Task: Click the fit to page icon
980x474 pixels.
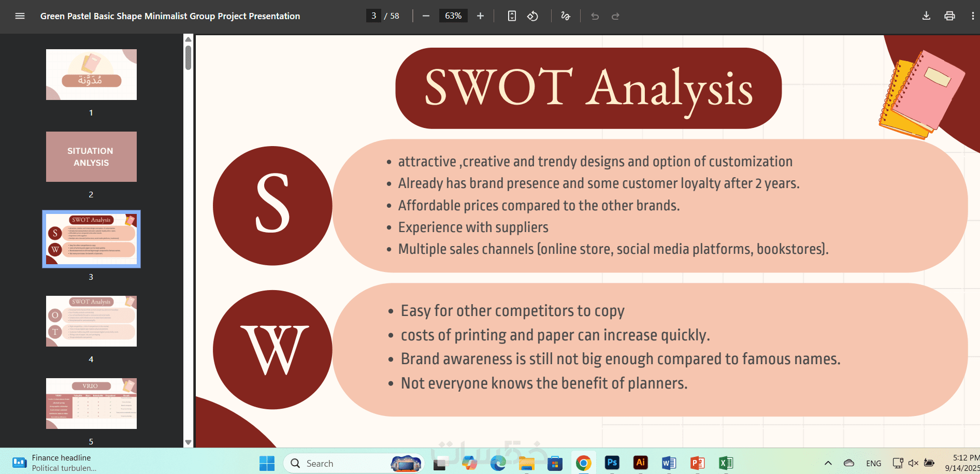Action: tap(512, 16)
